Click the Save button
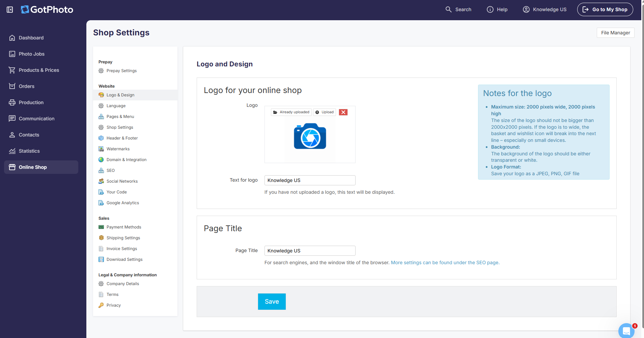Viewport: 644px width, 338px height. (x=272, y=302)
